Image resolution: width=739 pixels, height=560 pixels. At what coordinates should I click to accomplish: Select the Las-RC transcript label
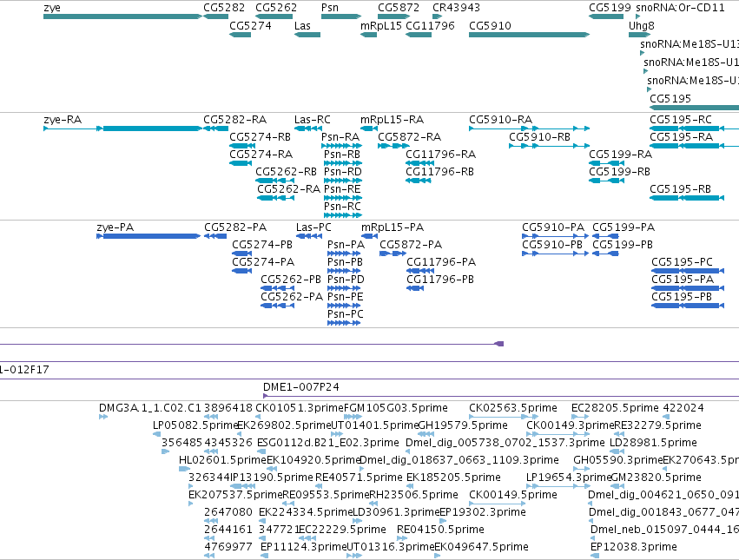pos(312,119)
